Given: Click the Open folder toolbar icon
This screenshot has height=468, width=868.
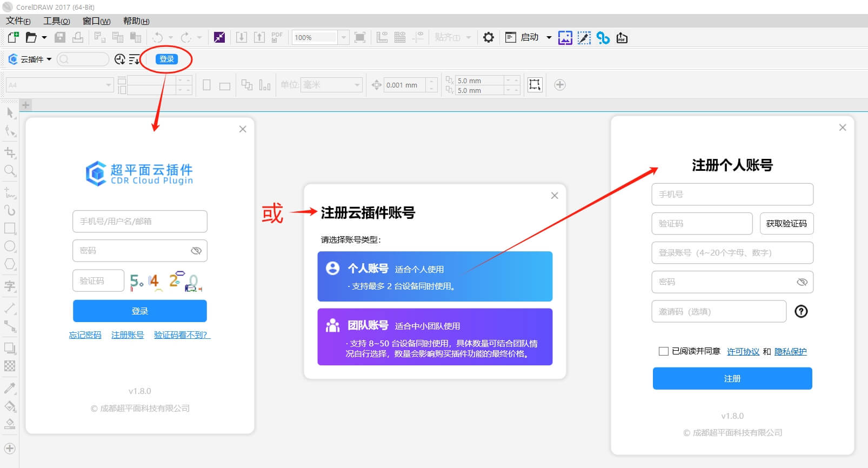Looking at the screenshot, I should [31, 37].
